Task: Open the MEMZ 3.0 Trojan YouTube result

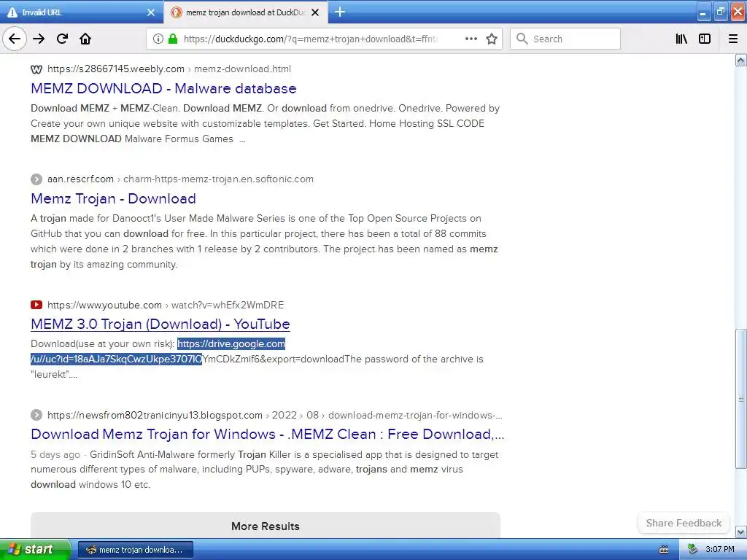Action: coord(160,324)
